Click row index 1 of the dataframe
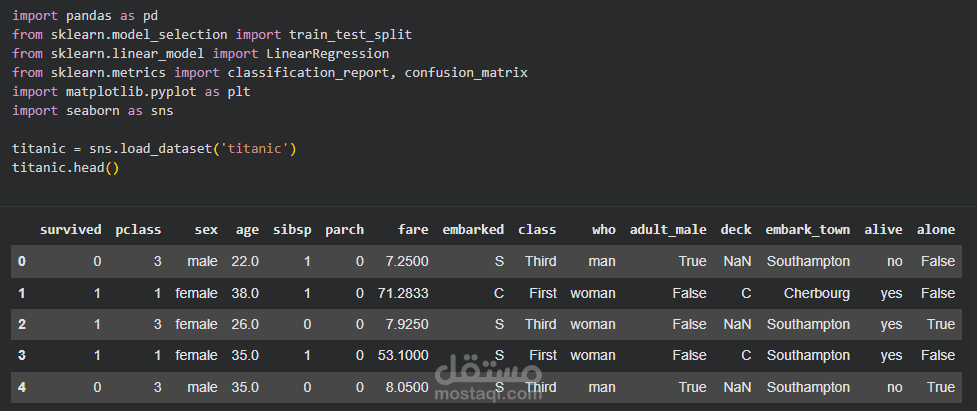 point(22,293)
